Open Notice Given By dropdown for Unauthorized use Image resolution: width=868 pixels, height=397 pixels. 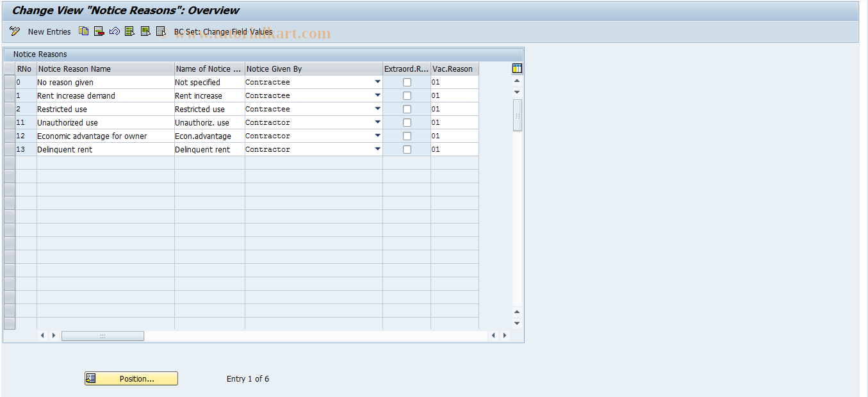coord(377,122)
